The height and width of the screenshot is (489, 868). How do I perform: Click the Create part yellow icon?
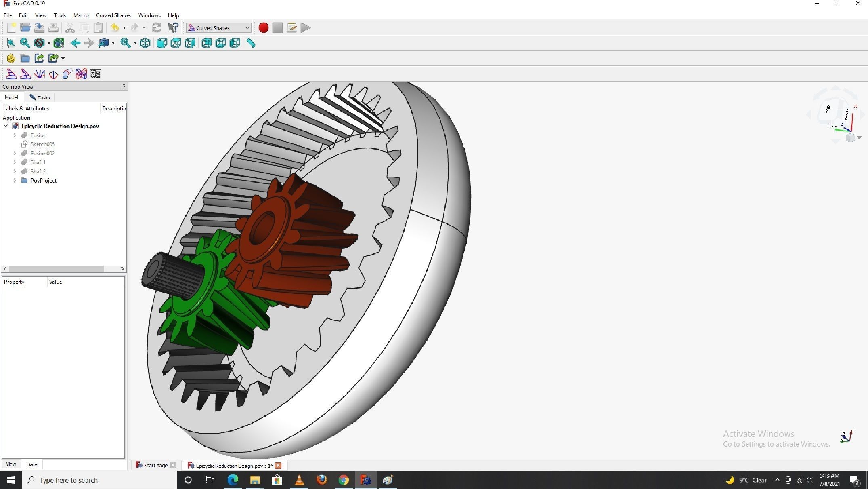pos(11,58)
